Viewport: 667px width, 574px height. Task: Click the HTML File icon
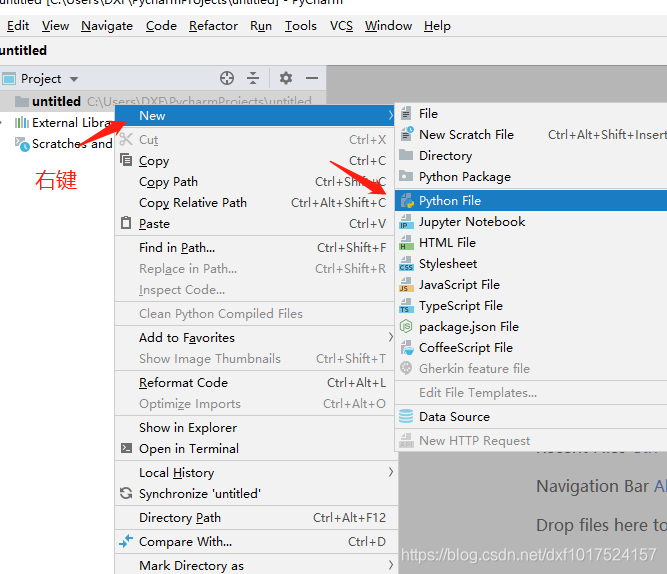coord(406,243)
